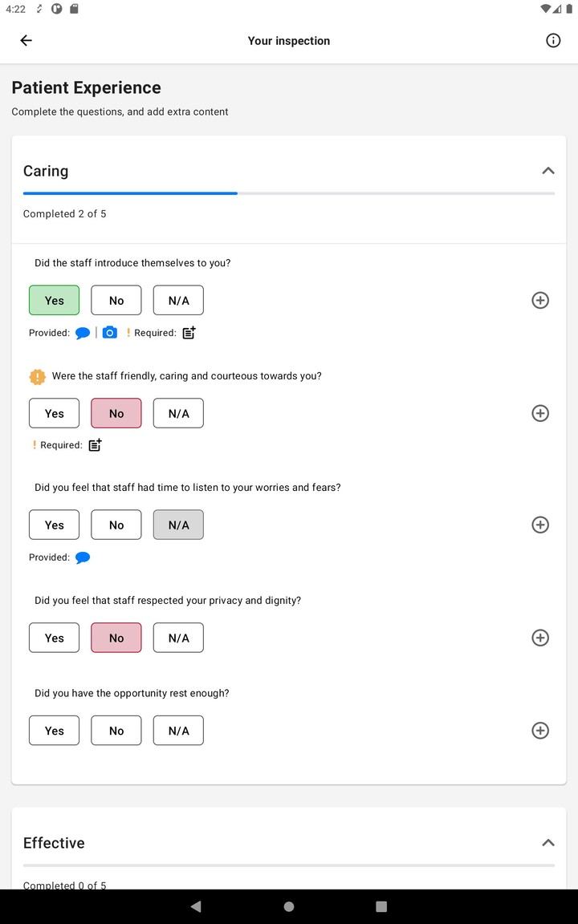Click the warning badge beside the friendliness question

[x=37, y=376]
